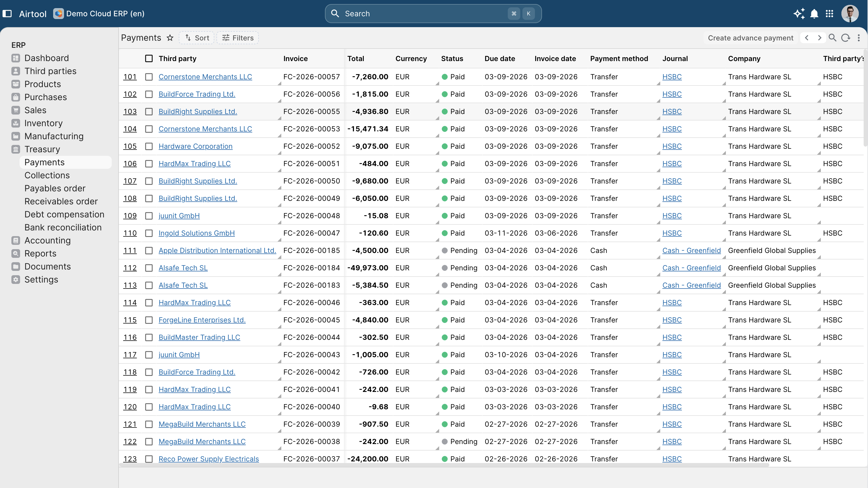Click the global Search field
The height and width of the screenshot is (488, 868).
point(433,14)
